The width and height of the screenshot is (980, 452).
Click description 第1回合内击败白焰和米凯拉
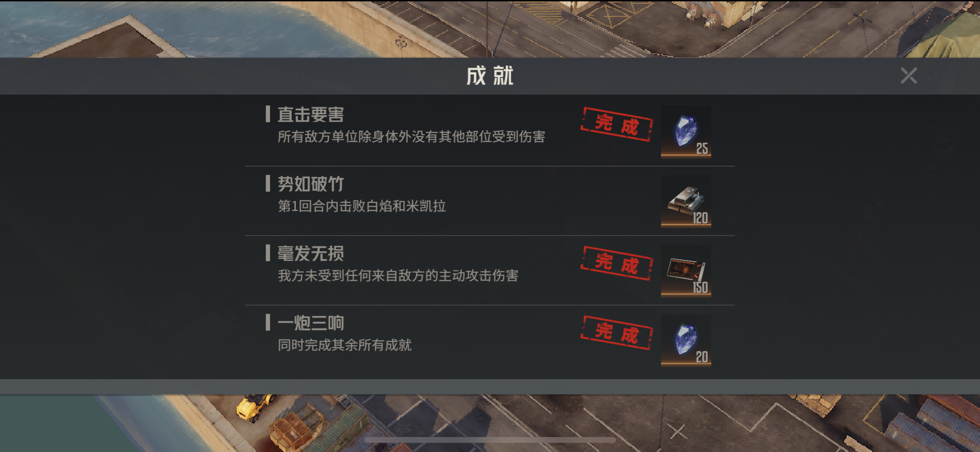coord(362,206)
